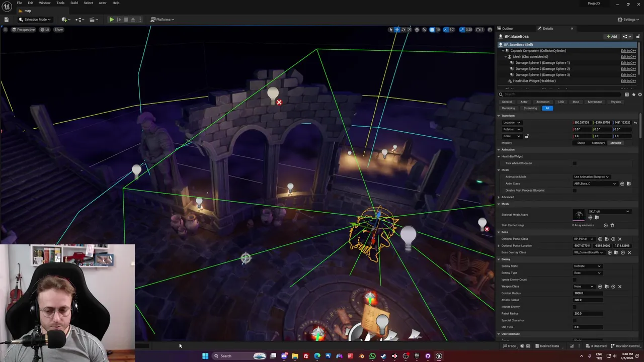Toggle rotation snapping angle icon
The image size is (644, 362).
point(446,30)
